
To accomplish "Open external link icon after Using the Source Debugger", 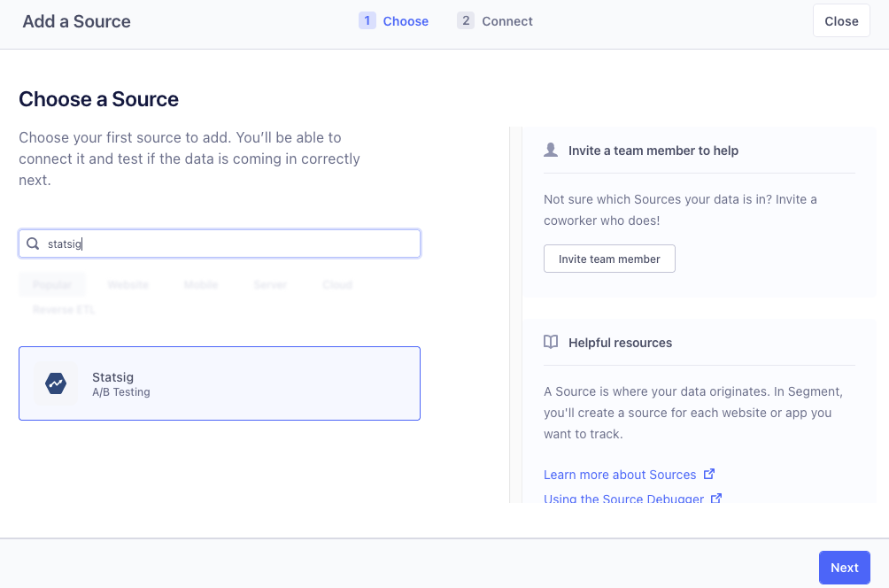I will click(715, 499).
